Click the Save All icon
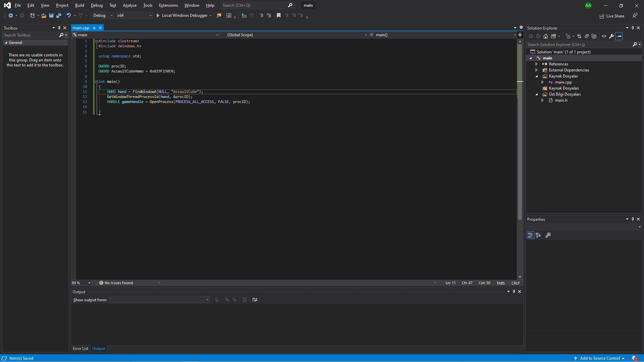Viewport: 644px width, 362px height. pyautogui.click(x=59, y=15)
